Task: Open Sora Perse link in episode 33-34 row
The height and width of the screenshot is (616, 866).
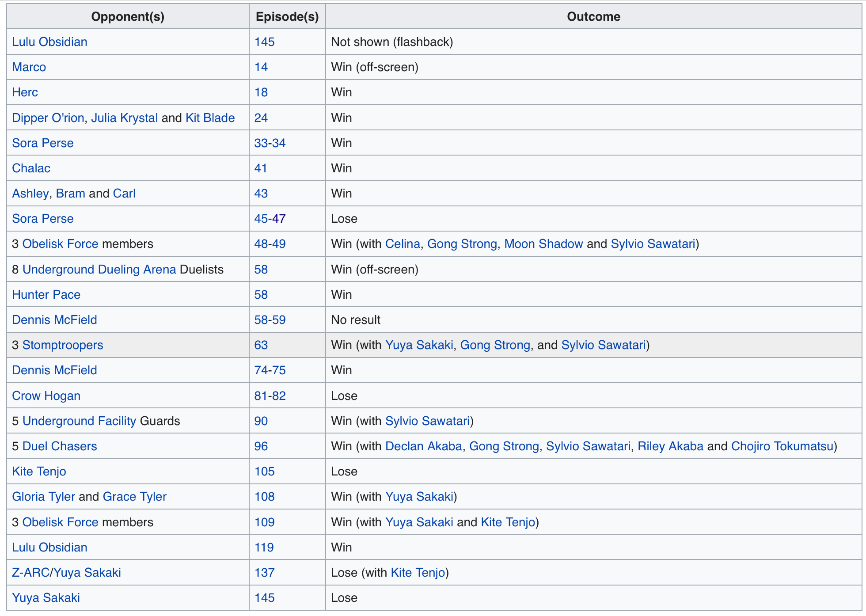Action: (42, 143)
